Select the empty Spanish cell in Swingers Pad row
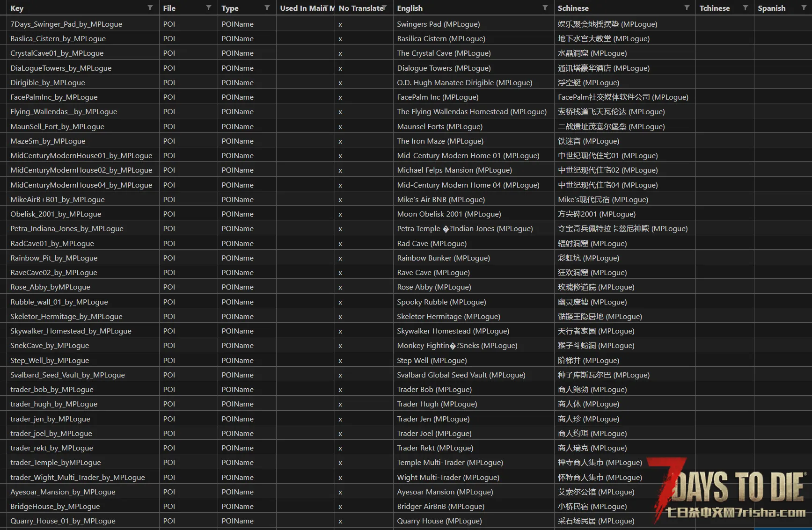The width and height of the screenshot is (812, 530). coord(783,24)
